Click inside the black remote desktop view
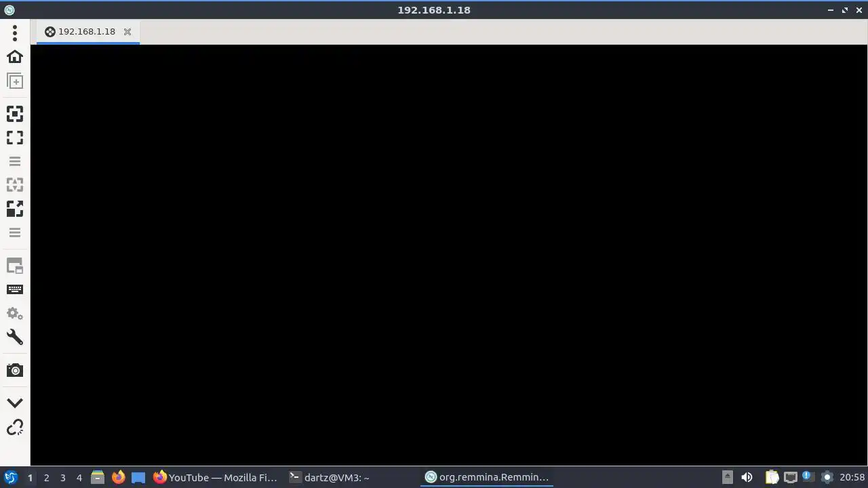 click(448, 255)
